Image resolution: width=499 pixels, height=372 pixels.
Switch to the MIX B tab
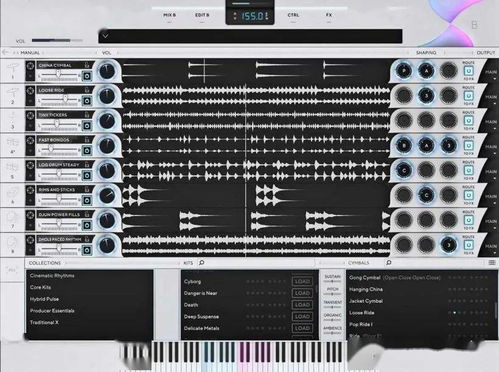tap(169, 15)
